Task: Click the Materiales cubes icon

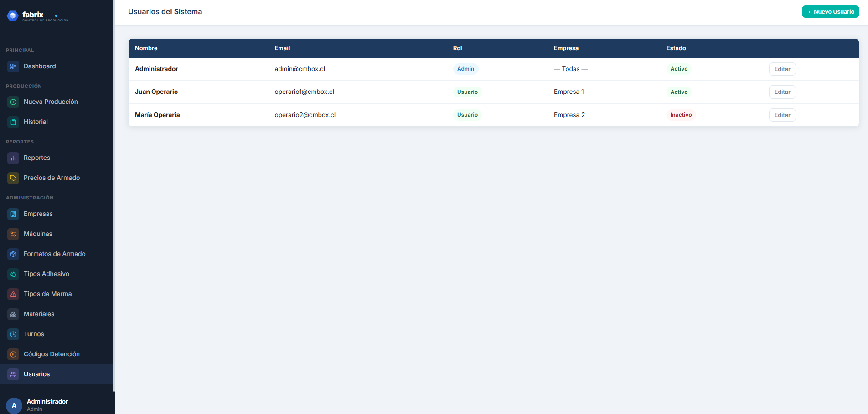Action: 13,314
